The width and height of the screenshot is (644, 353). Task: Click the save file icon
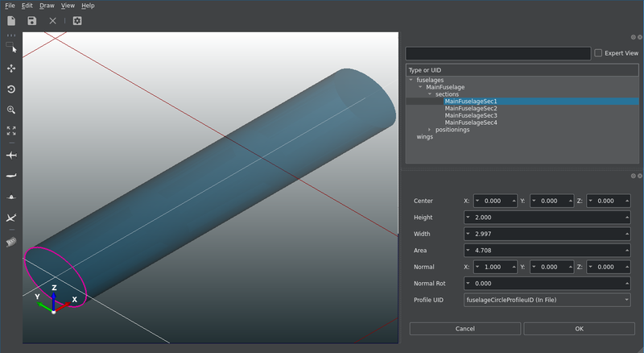[32, 20]
